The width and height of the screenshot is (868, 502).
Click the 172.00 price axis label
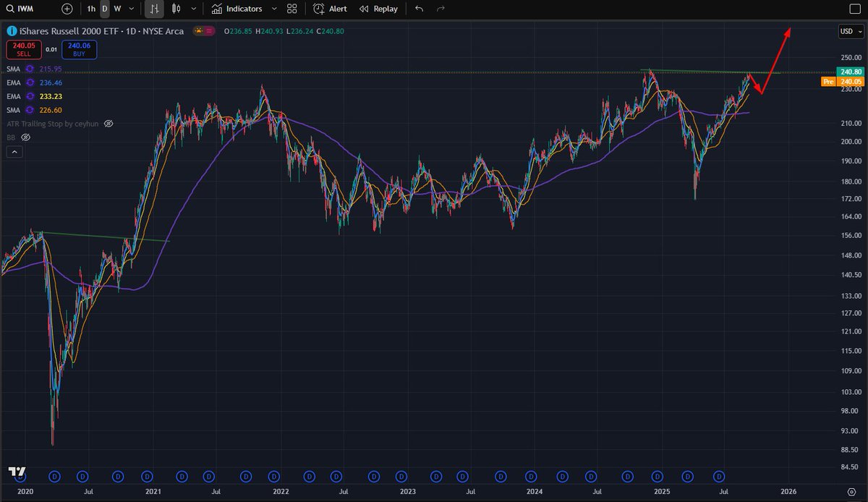[x=850, y=198]
